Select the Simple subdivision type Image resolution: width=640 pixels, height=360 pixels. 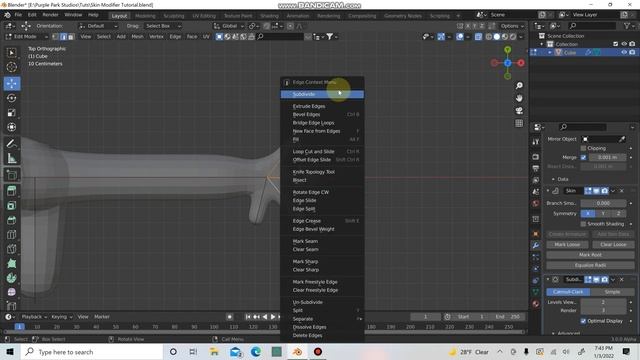[x=612, y=292]
